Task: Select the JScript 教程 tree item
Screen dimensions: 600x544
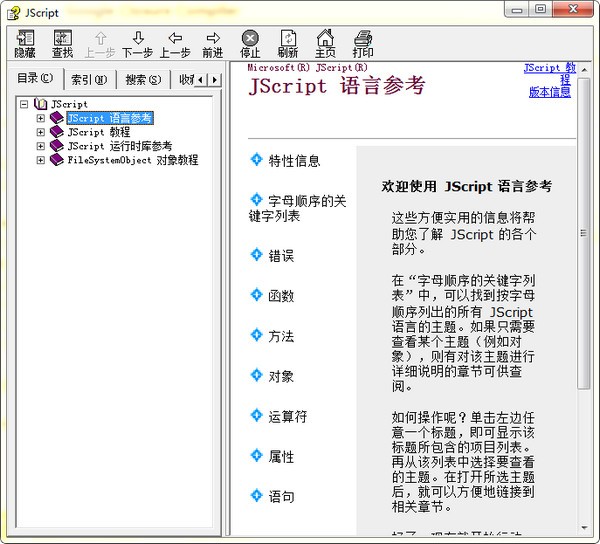Action: click(x=99, y=132)
